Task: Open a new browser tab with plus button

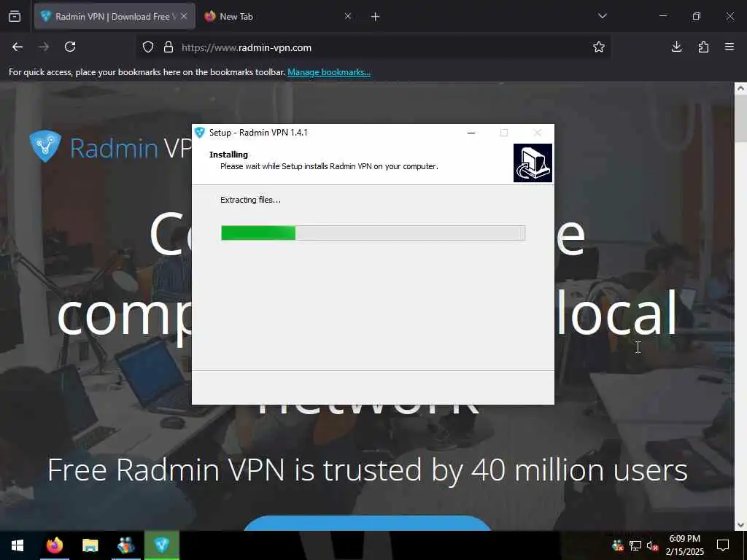Action: tap(375, 17)
